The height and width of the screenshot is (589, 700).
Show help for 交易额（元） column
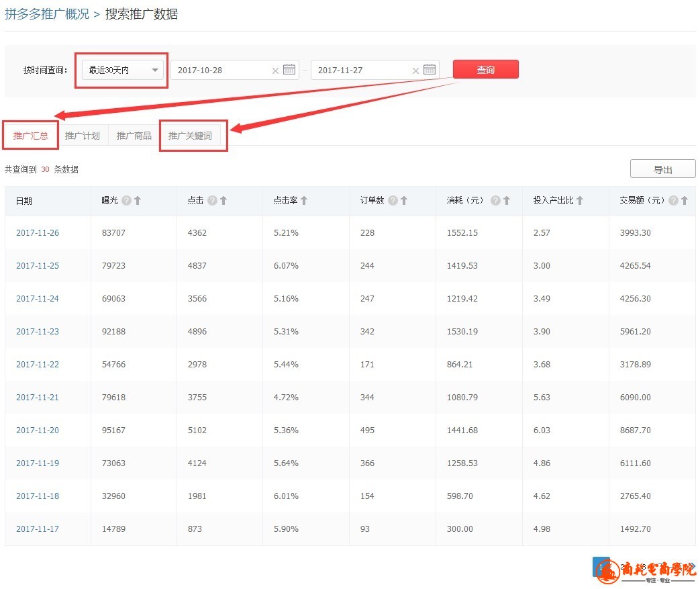pos(674,201)
